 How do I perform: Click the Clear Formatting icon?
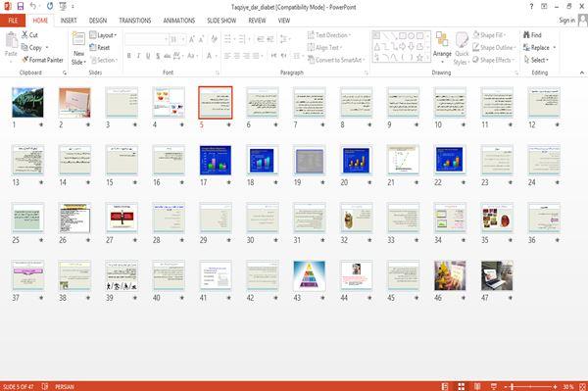point(214,39)
